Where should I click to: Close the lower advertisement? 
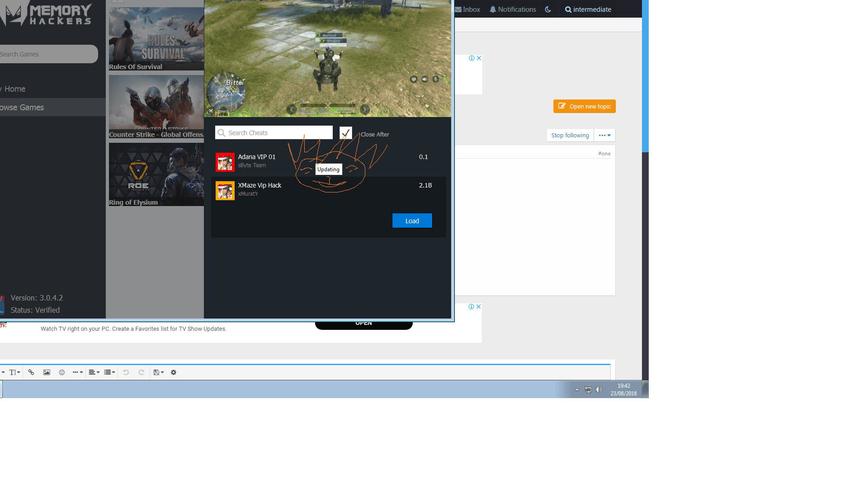(478, 307)
